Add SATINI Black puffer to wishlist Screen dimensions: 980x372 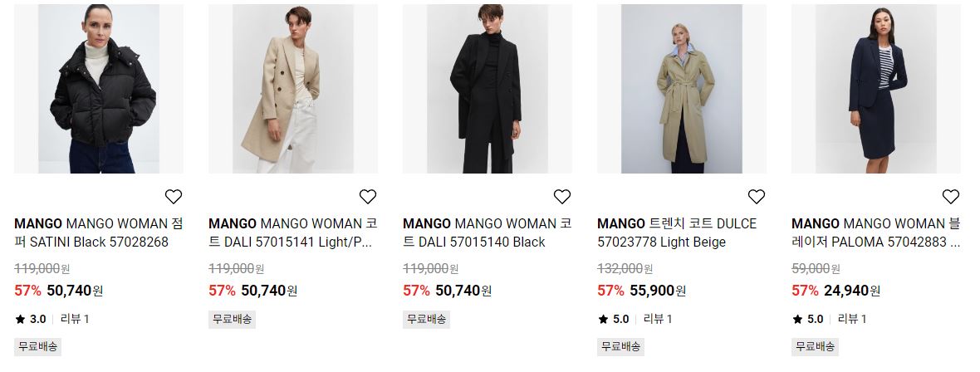coord(173,196)
